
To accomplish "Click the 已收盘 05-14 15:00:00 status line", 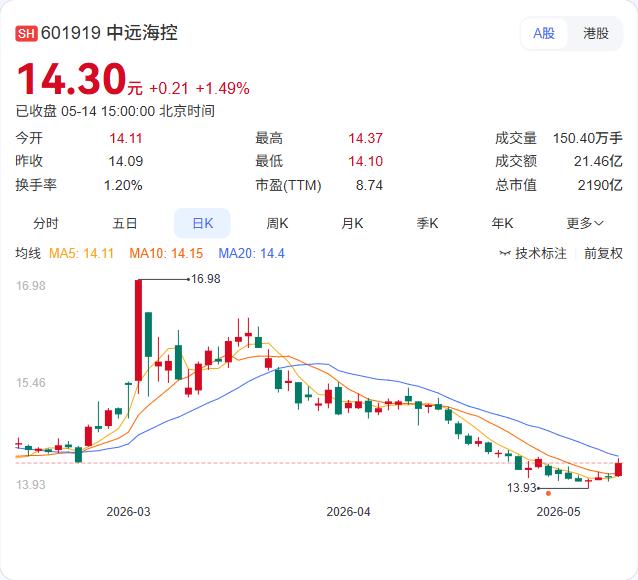I will pyautogui.click(x=115, y=111).
